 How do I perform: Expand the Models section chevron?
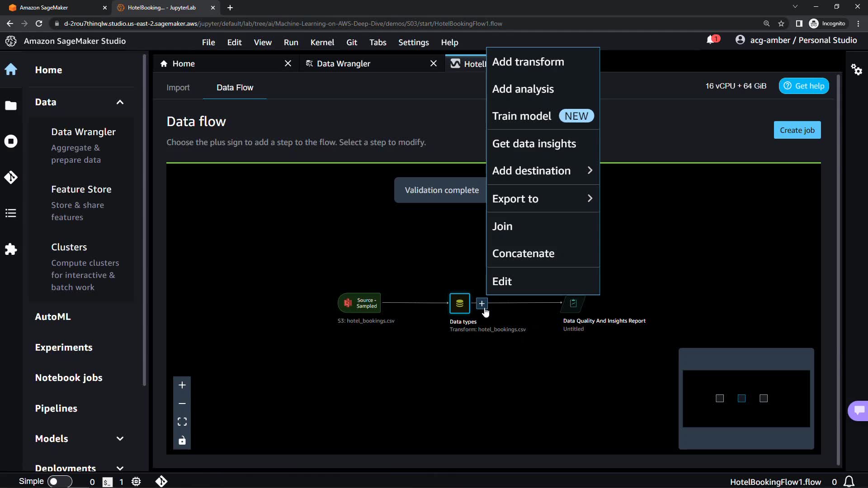coord(120,439)
